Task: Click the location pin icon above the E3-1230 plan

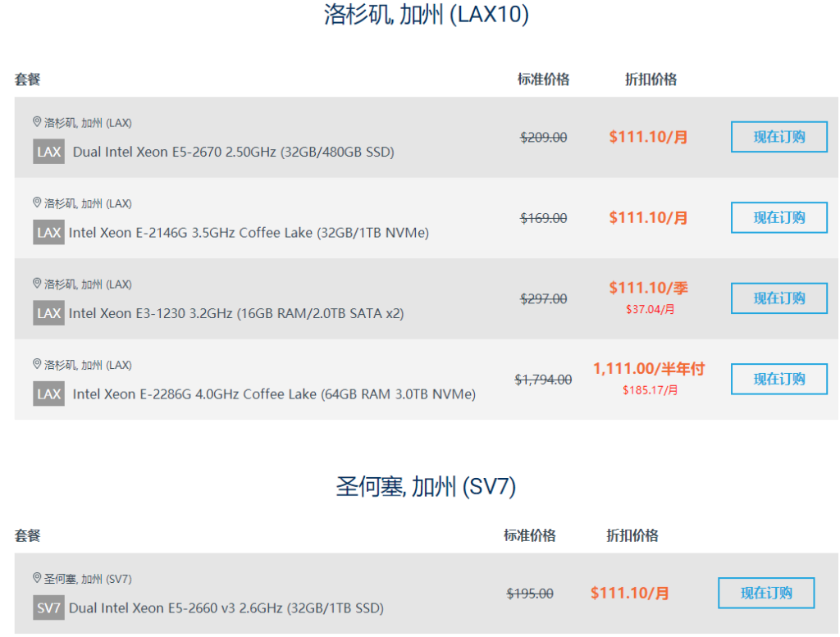Action: point(37,284)
